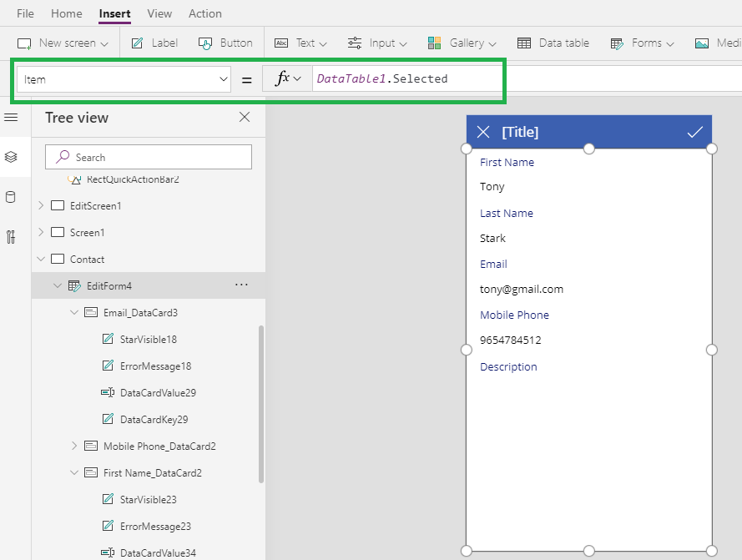Switch to the View menu

pyautogui.click(x=159, y=13)
